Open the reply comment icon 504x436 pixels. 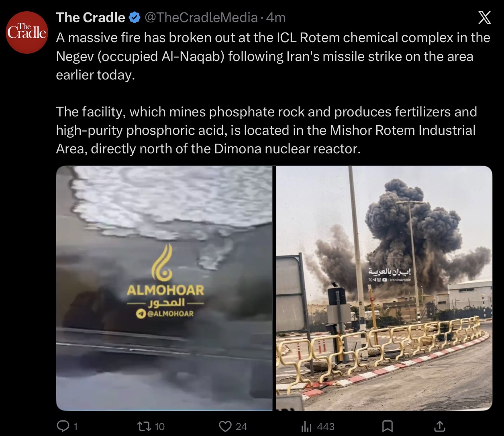pos(63,426)
